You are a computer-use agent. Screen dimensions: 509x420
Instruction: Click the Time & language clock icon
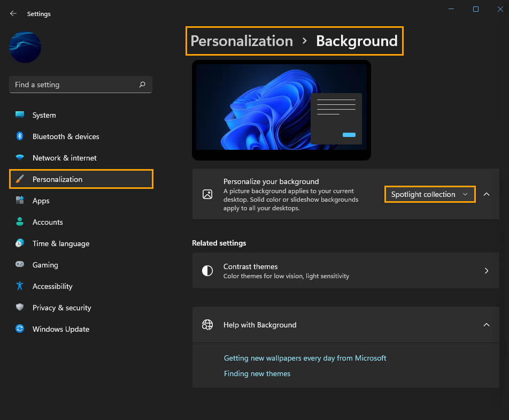coord(20,243)
